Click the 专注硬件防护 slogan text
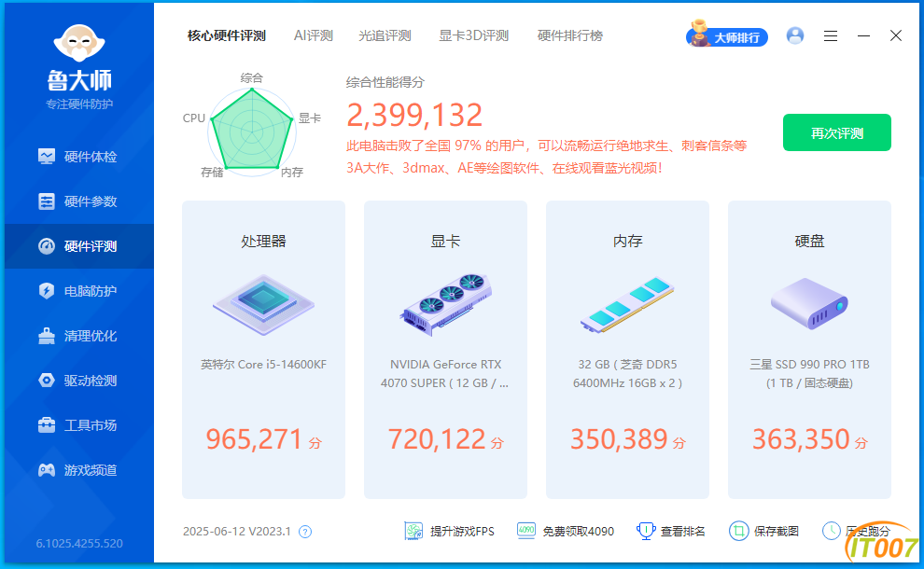 coord(79,104)
